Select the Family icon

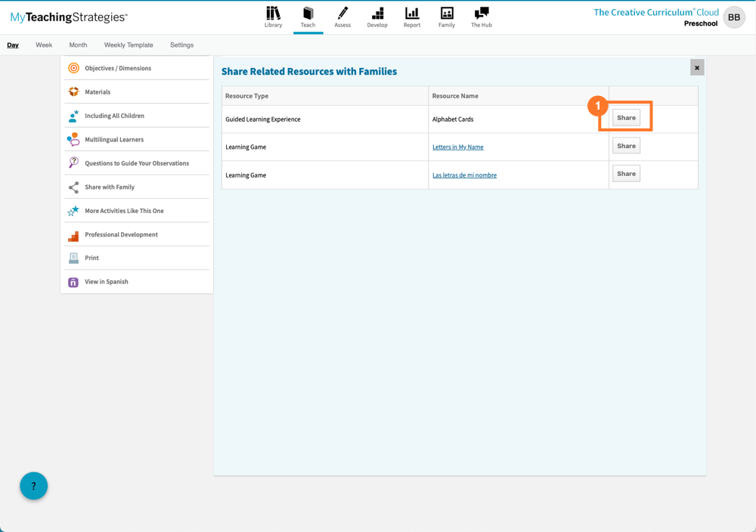click(446, 17)
